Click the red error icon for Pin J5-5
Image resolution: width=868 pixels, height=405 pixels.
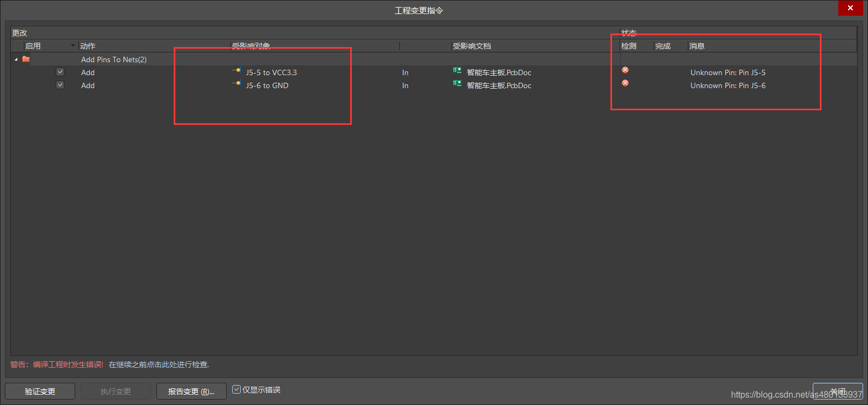coord(625,70)
